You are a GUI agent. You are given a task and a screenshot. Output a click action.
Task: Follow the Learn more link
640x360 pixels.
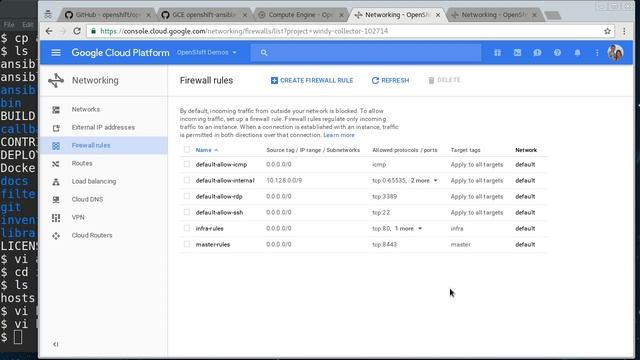coord(339,135)
